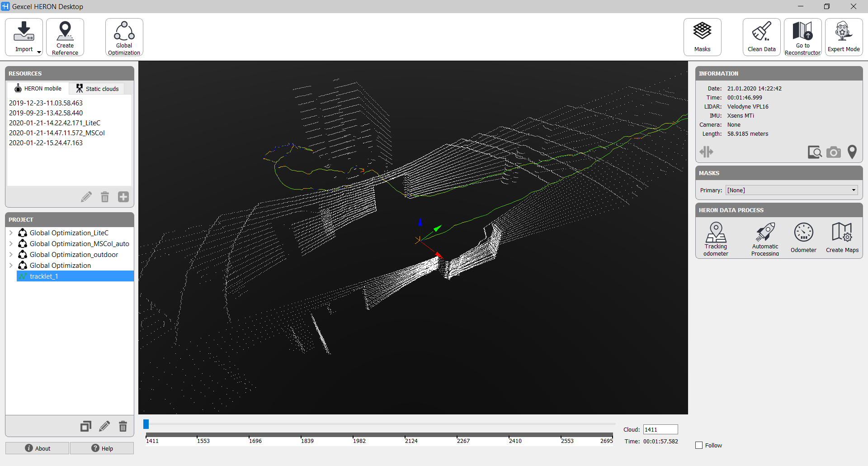Click the About button
Image resolution: width=868 pixels, height=466 pixels.
point(38,448)
